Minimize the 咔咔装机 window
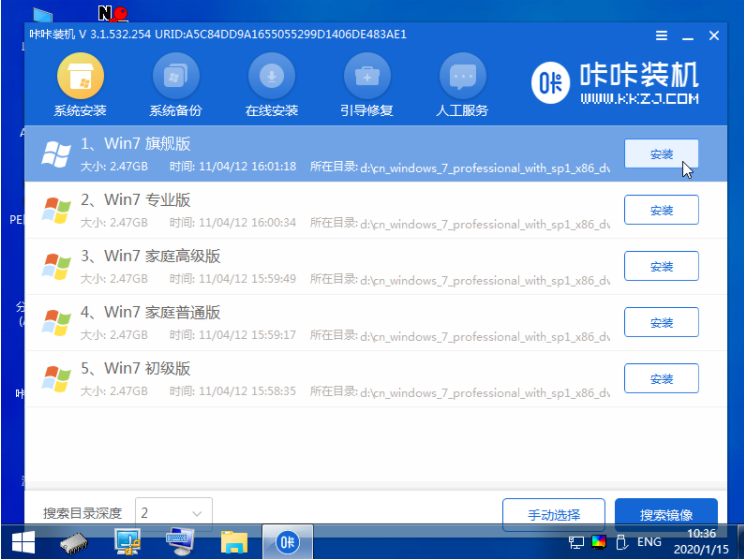This screenshot has height=559, width=744. 688,36
